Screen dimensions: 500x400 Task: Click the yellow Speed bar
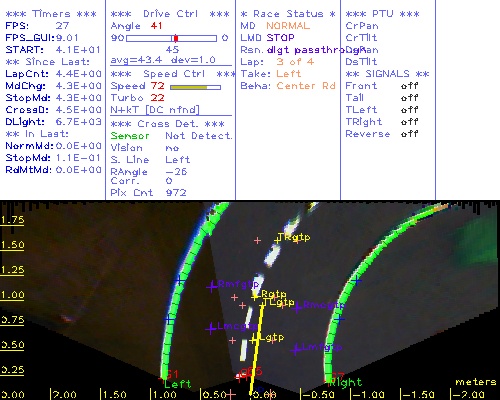189,87
